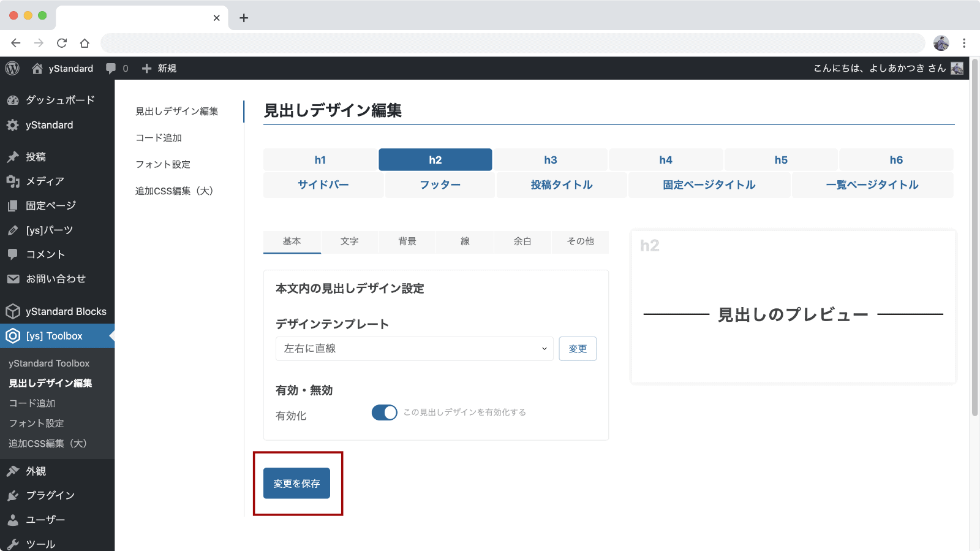The width and height of the screenshot is (980, 551).
Task: Select the h4 heading tab
Action: click(666, 160)
